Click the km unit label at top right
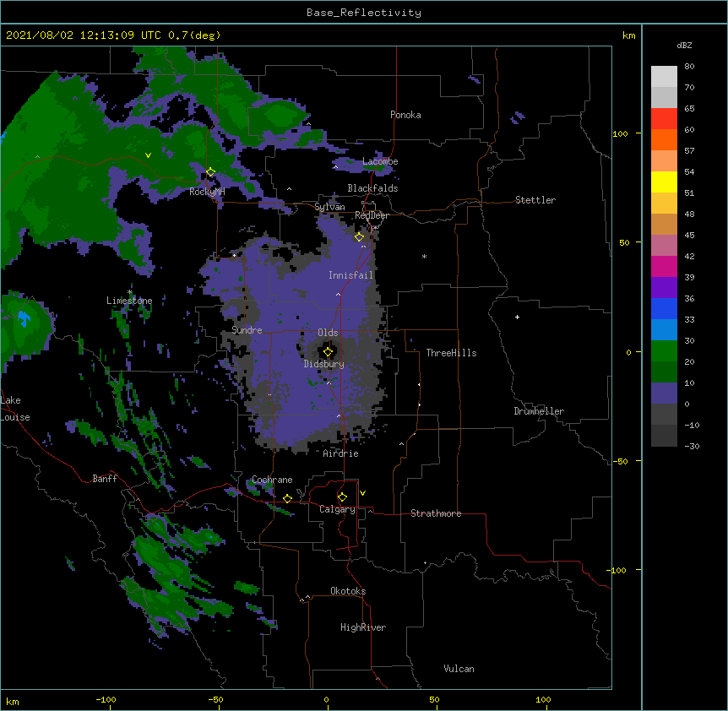 pyautogui.click(x=628, y=35)
